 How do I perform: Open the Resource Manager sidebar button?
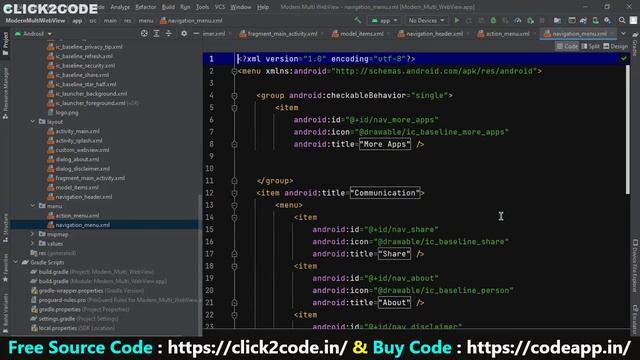(x=5, y=94)
